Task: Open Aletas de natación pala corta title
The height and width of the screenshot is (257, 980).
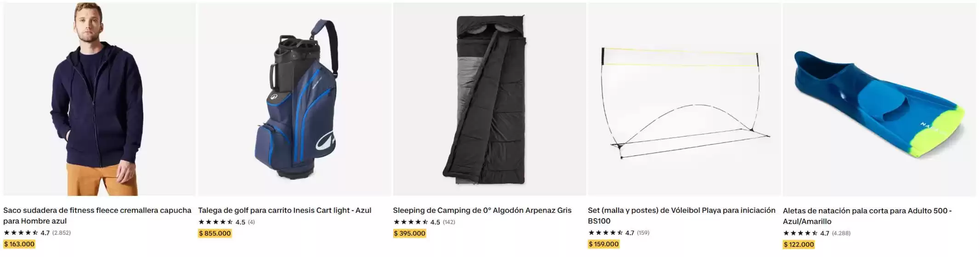Action: [x=867, y=216]
